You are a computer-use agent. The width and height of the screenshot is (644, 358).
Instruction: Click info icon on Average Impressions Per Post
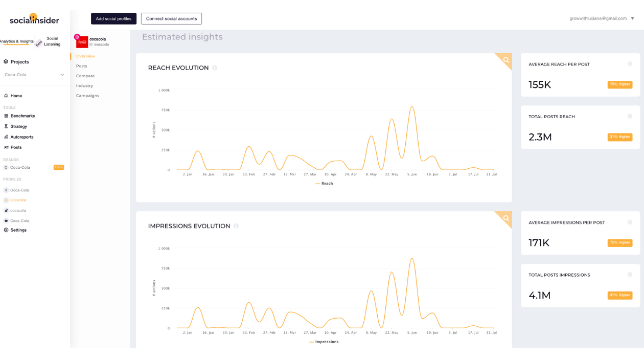click(x=630, y=222)
